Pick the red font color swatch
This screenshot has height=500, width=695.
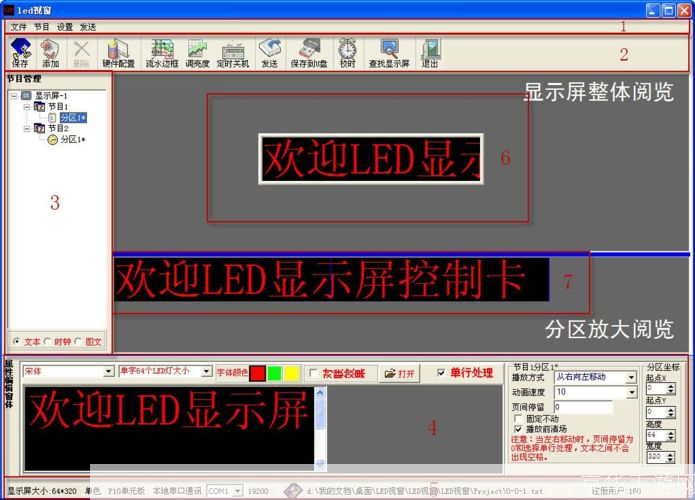coord(258,373)
